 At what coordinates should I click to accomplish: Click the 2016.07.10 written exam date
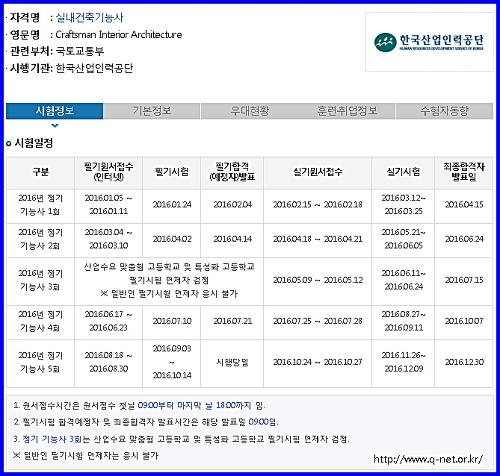(172, 321)
